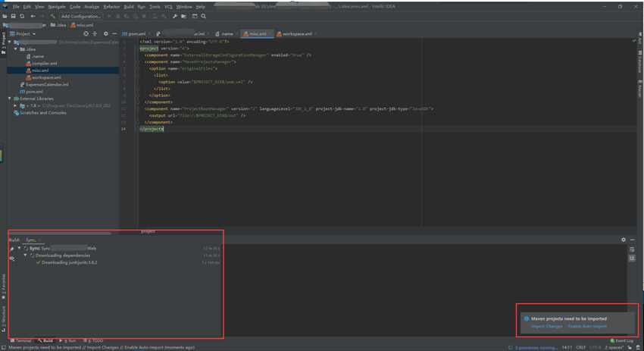644x351 pixels.
Task: Open the Refactor menu
Action: point(111,7)
